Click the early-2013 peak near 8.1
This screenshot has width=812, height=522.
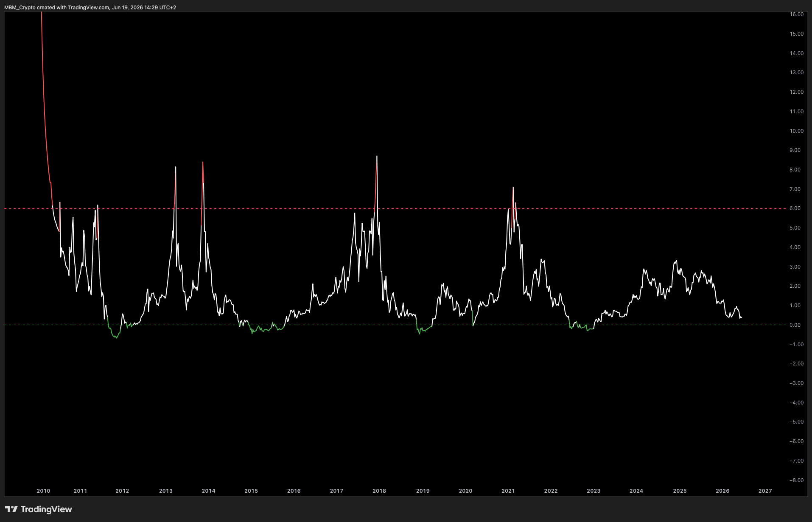[176, 167]
